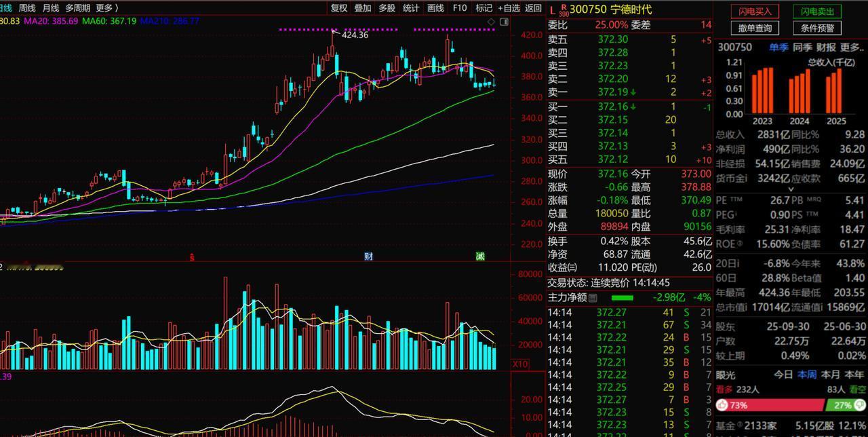Click the 2024 revenue bar group
Image resolution: width=868 pixels, height=437 pixels.
(x=800, y=91)
